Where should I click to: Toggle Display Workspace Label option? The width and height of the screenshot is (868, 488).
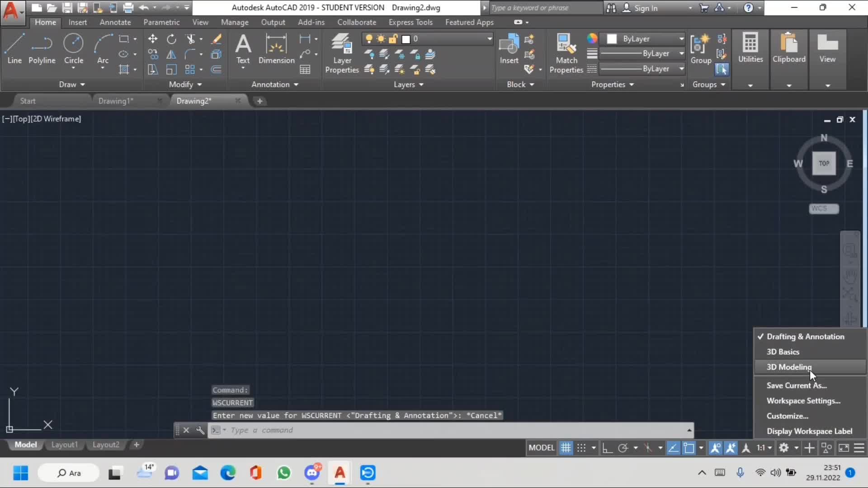coord(809,431)
